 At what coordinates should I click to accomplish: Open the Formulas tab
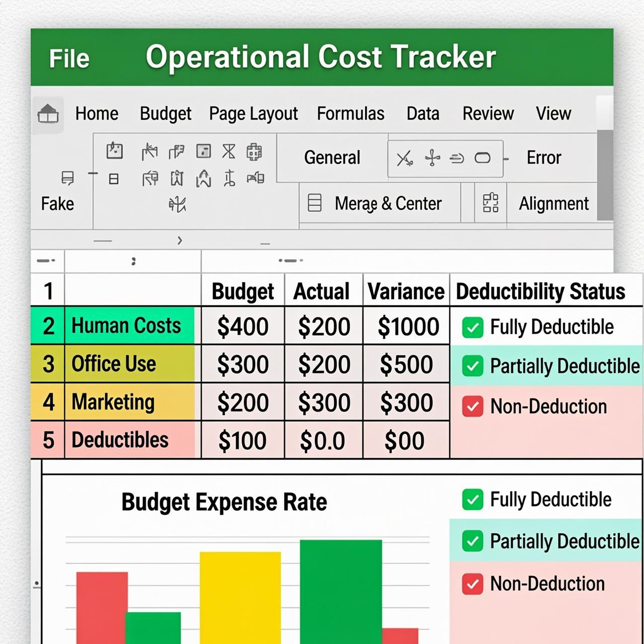351,114
